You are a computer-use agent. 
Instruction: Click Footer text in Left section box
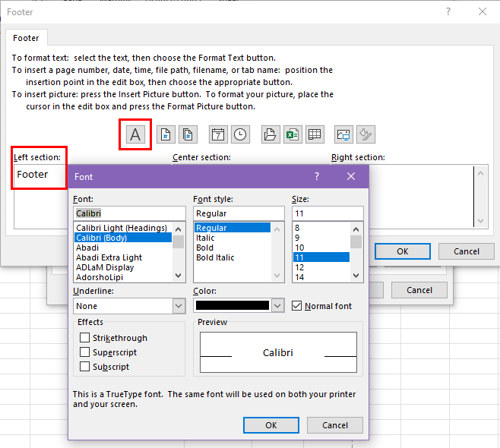pos(32,175)
